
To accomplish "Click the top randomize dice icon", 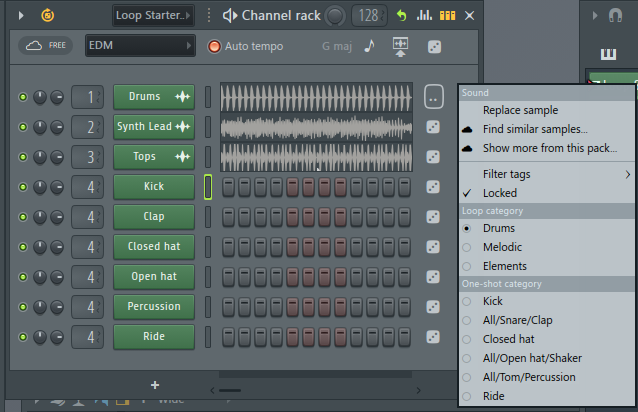I will tap(434, 47).
